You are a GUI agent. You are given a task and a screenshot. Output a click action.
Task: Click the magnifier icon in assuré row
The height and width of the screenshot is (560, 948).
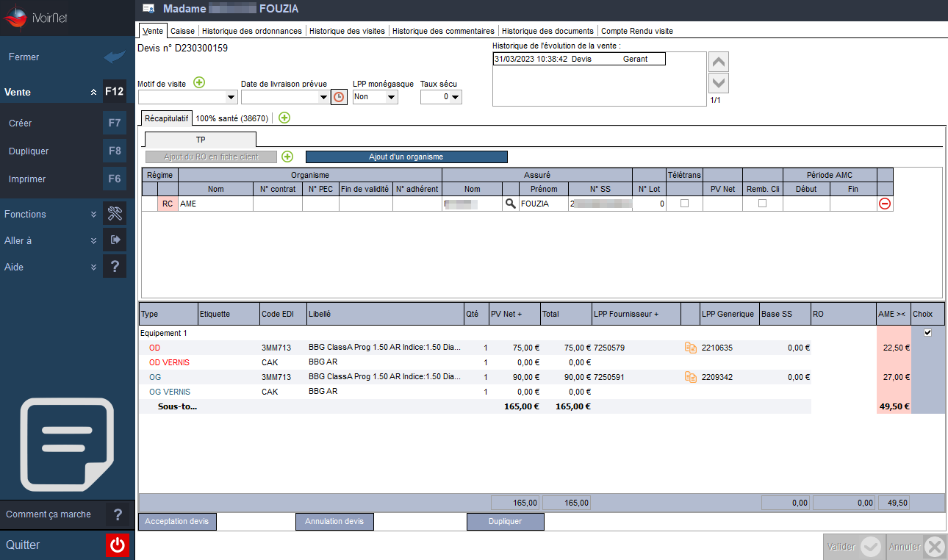(510, 204)
